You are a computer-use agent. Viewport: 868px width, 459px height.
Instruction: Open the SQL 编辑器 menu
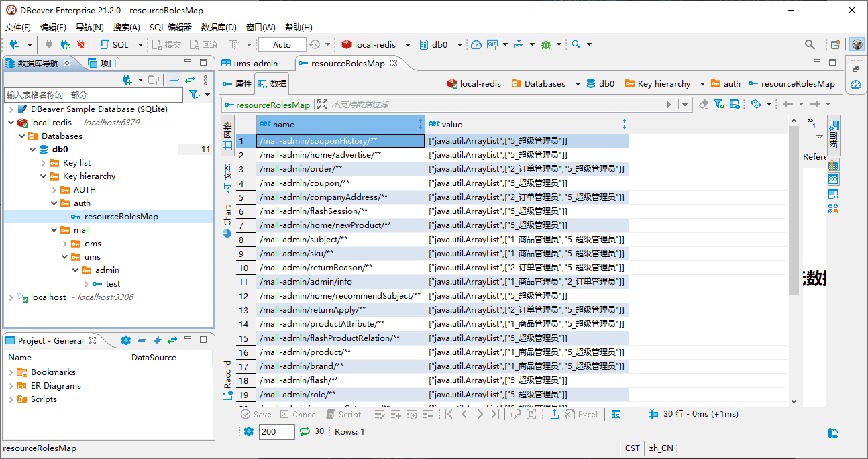coord(170,28)
